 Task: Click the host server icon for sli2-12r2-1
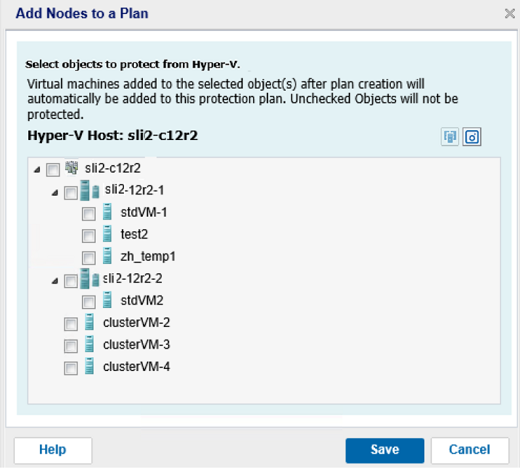click(90, 191)
